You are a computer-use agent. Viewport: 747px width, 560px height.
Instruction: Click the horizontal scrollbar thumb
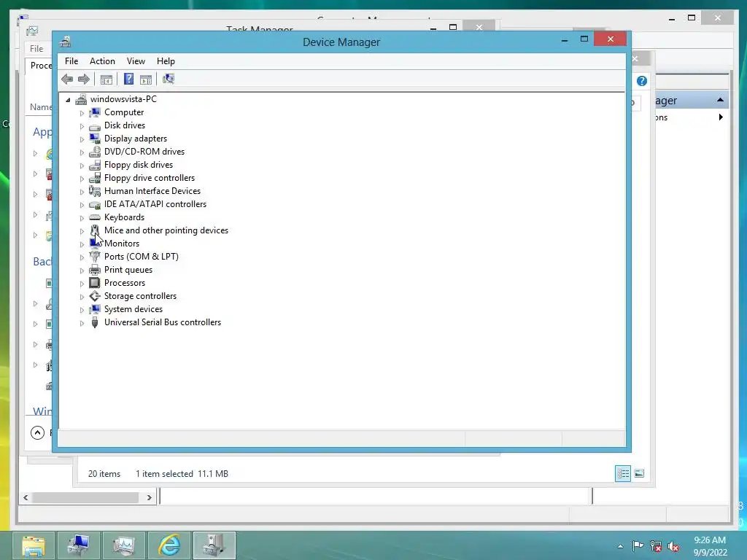pos(85,497)
